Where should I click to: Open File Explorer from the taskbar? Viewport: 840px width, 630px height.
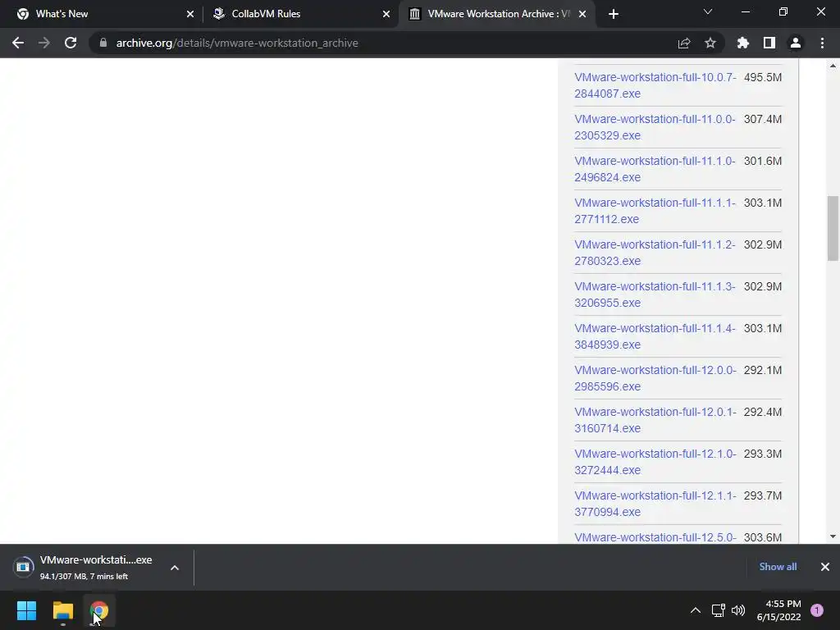pyautogui.click(x=62, y=610)
